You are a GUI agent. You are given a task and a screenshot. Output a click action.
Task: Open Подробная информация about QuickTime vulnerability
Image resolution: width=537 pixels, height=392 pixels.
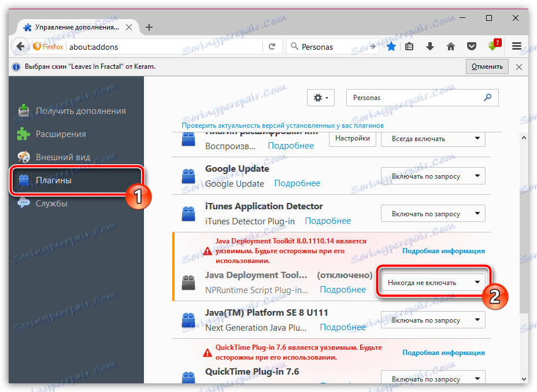(443, 352)
